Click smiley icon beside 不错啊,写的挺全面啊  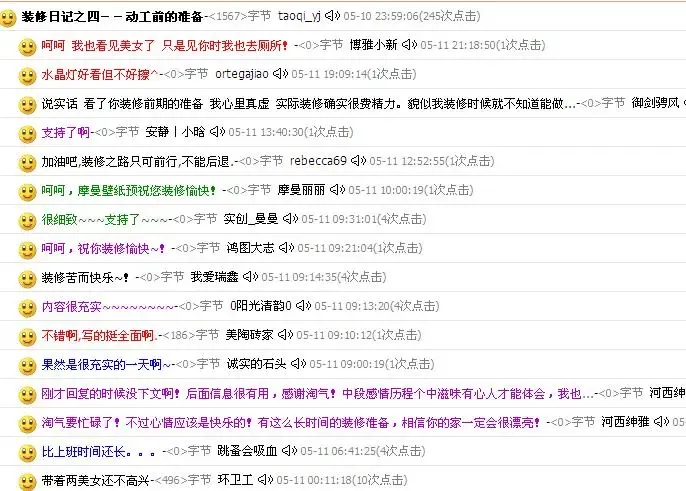tap(27, 337)
